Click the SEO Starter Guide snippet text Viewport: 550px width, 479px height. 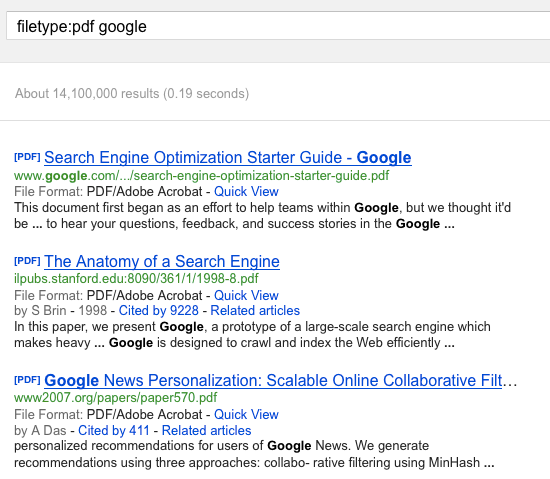point(262,216)
